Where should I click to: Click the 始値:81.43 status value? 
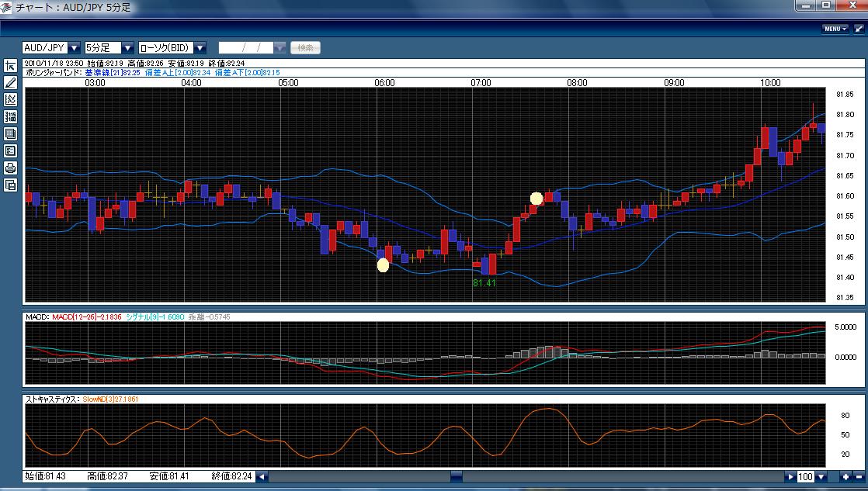tap(45, 476)
